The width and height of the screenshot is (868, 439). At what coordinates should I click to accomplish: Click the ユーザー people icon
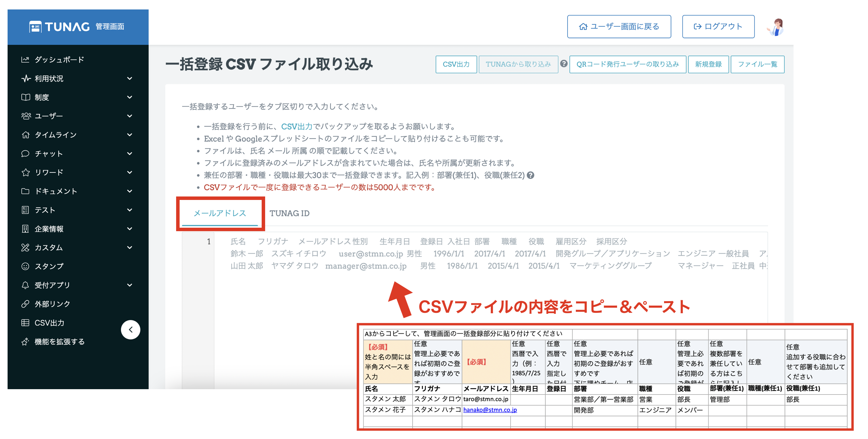(26, 116)
